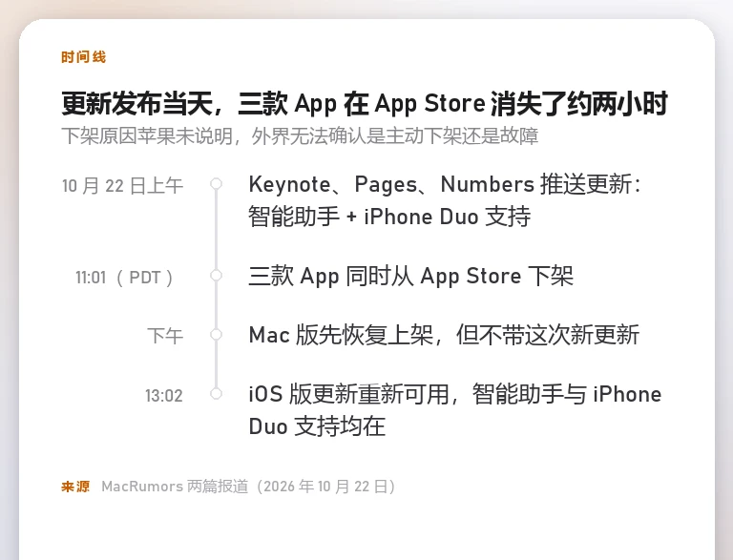The height and width of the screenshot is (560, 733).
Task: Click the MacRumors 两篇报道 source text
Action: click(248, 487)
